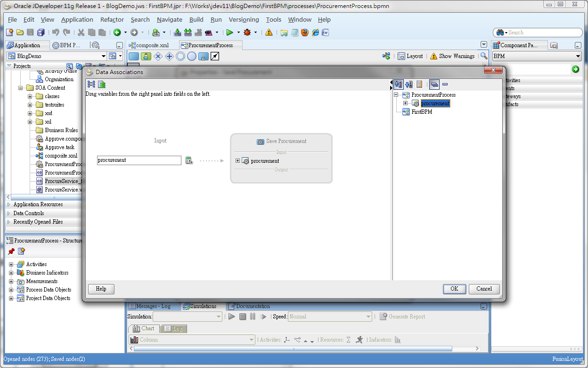Expand procurement node under ProcurementProcess
Viewport: 588px width, 368px height.
point(405,103)
